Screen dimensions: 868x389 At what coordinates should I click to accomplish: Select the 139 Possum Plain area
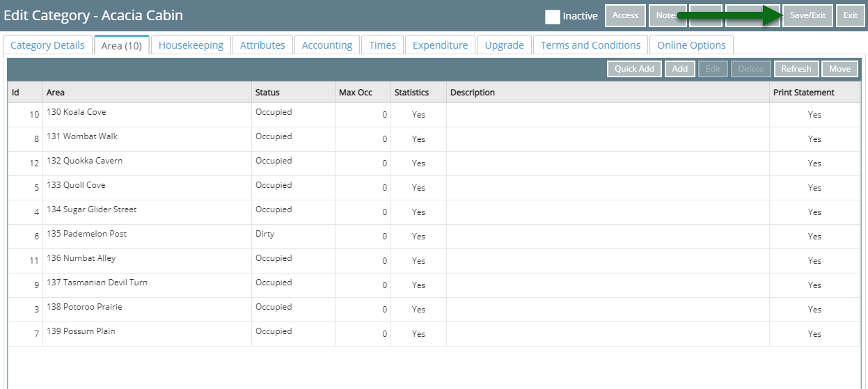(81, 331)
